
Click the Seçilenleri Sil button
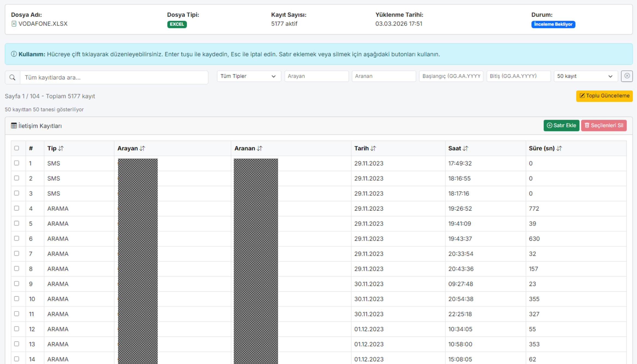(x=604, y=125)
